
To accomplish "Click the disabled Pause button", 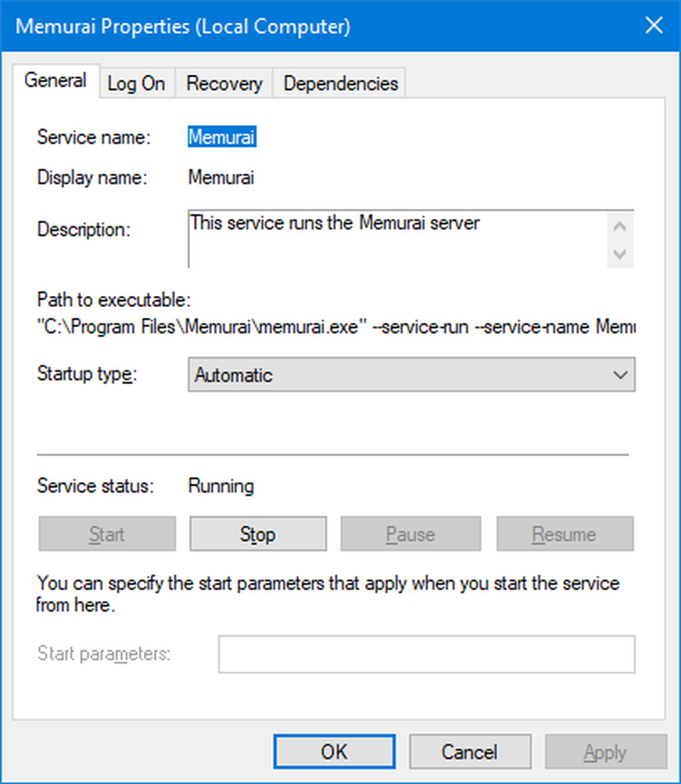I will pyautogui.click(x=410, y=534).
